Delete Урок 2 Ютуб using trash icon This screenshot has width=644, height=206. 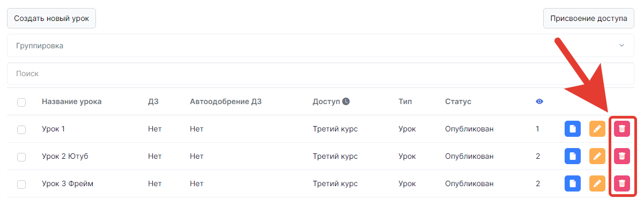coord(621,156)
